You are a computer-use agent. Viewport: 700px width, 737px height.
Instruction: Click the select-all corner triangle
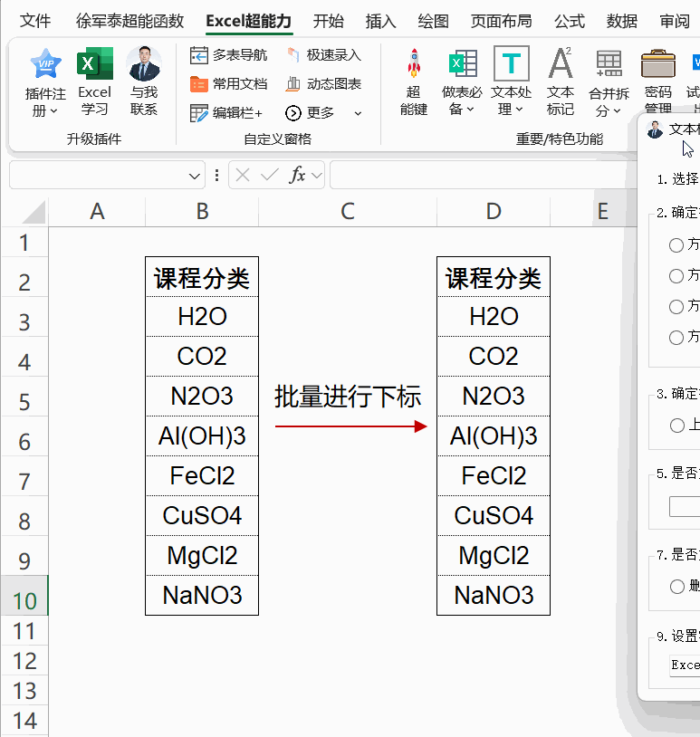(x=34, y=212)
